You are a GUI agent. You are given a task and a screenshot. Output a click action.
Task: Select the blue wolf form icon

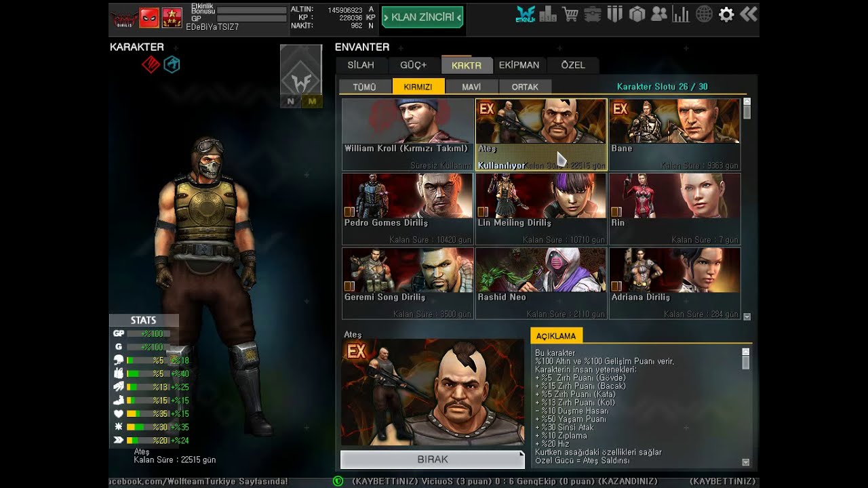[172, 64]
